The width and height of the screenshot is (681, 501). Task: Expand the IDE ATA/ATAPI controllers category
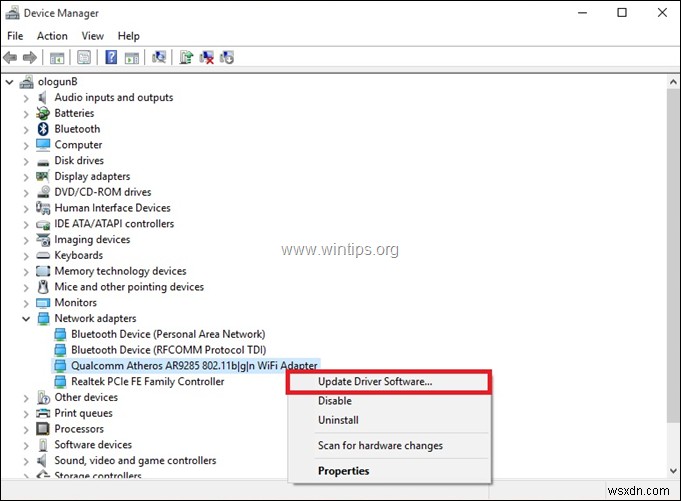(26, 224)
